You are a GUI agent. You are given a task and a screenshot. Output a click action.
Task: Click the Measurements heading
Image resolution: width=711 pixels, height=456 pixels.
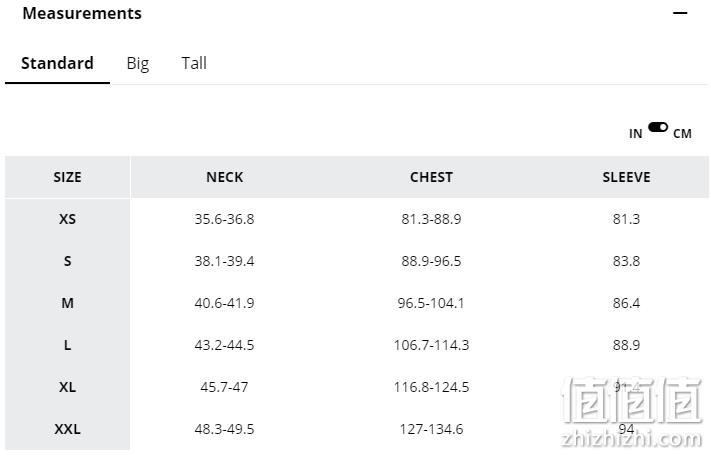pyautogui.click(x=82, y=13)
